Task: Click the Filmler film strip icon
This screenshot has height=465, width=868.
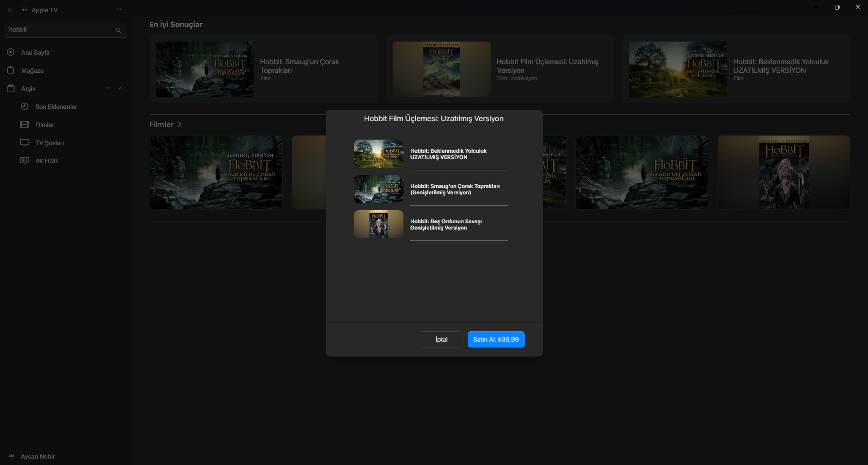Action: pos(24,124)
